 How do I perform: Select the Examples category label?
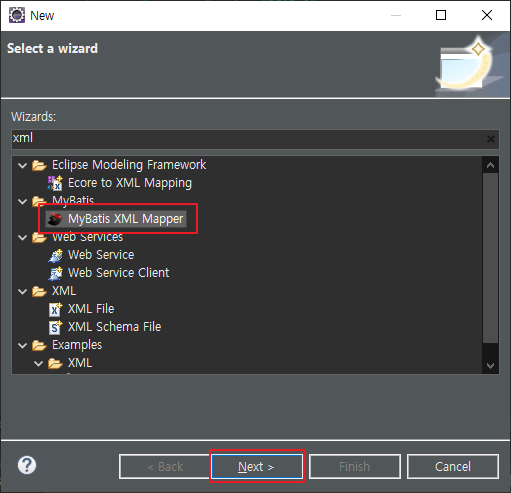tap(77, 345)
